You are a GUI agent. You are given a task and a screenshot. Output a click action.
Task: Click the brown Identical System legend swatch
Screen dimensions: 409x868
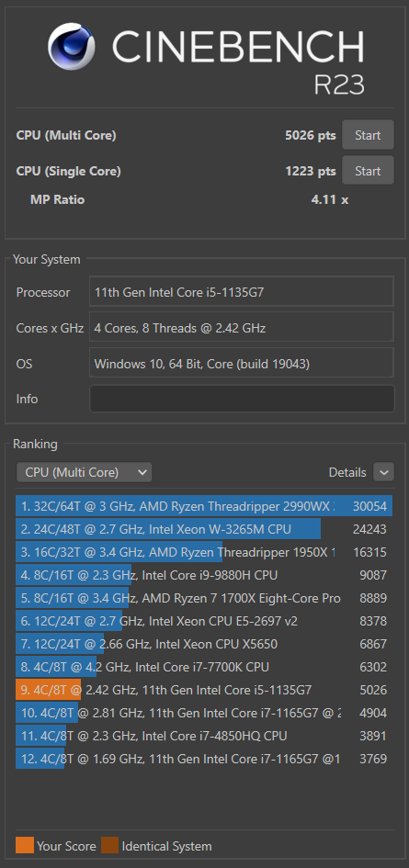point(109,845)
